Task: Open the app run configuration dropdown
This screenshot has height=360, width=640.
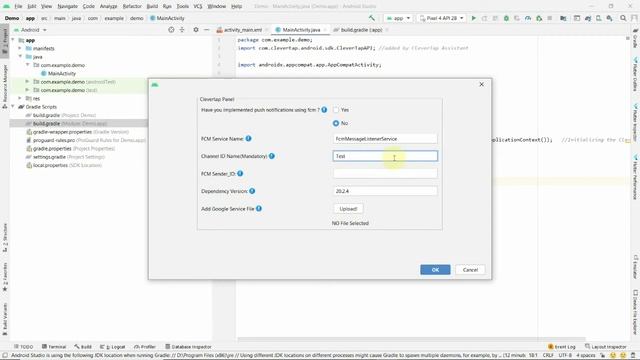Action: [x=398, y=18]
